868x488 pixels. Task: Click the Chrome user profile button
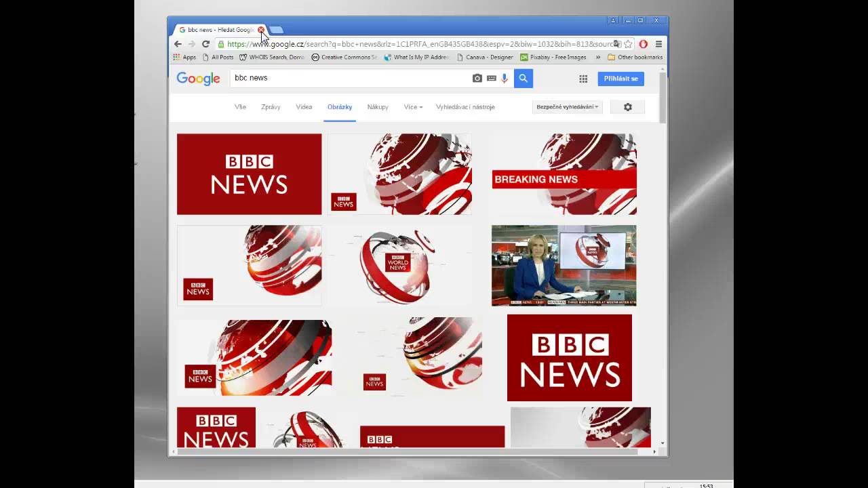point(614,20)
